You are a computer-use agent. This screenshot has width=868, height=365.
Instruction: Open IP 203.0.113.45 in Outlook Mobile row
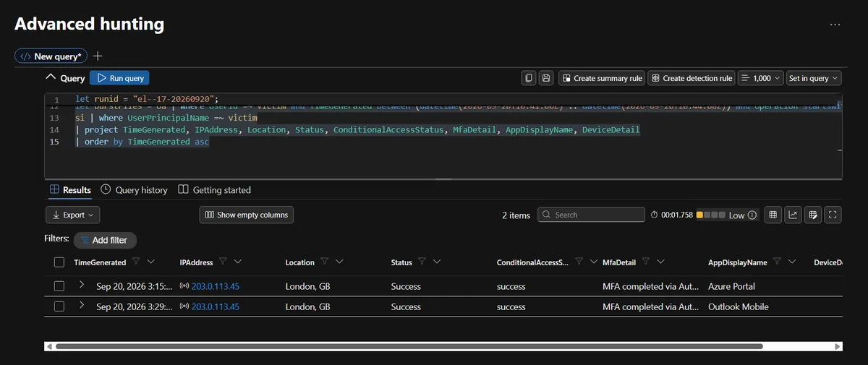tap(216, 306)
